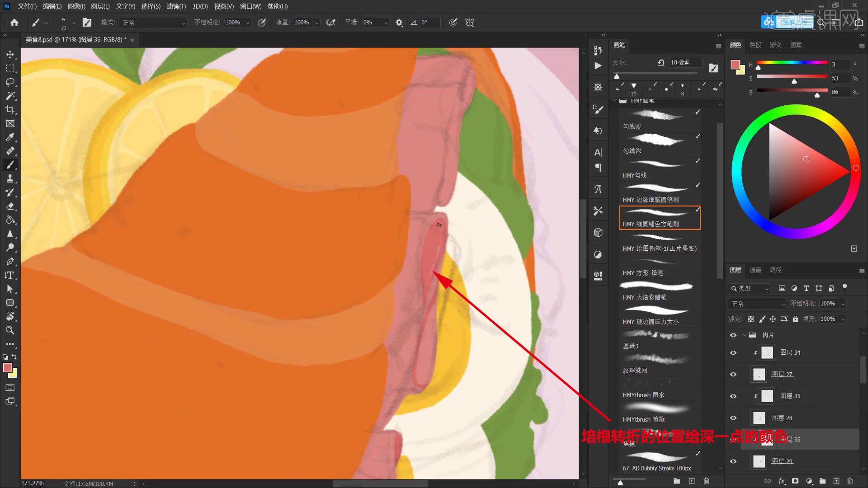Viewport: 868px width, 488px height.
Task: Open the 窗口(W) menu
Action: 250,6
